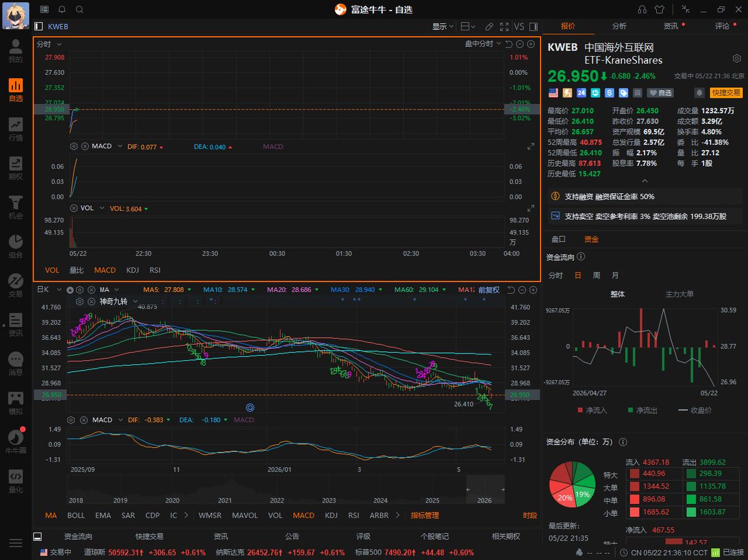Image resolution: width=748 pixels, height=560 pixels.
Task: Toggle SAR indicator on daily chart
Action: pos(128,515)
